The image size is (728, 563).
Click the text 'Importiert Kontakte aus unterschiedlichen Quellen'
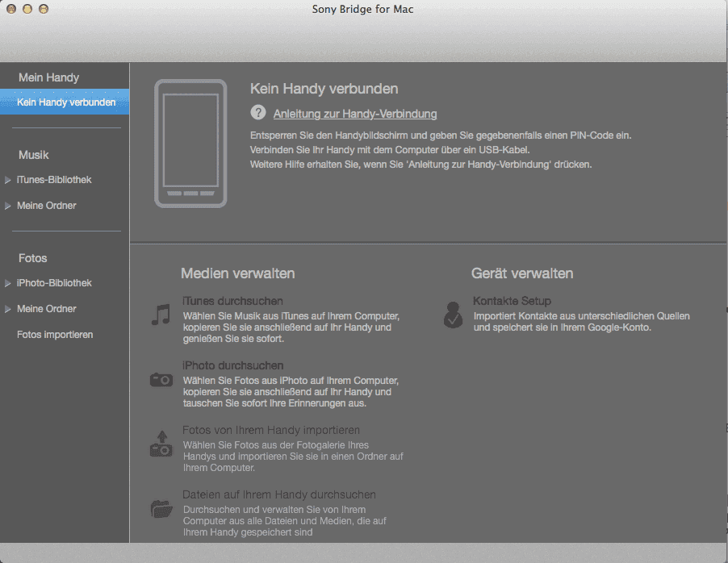pyautogui.click(x=582, y=316)
